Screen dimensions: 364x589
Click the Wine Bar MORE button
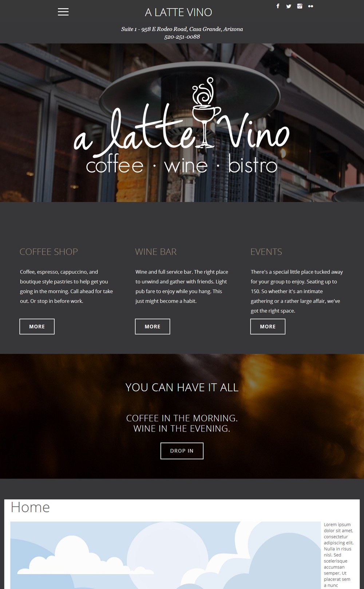(x=153, y=327)
